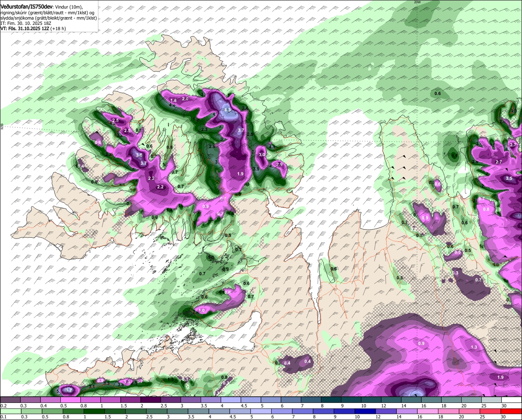Click the '(+18 h)' forecast offset
The height and width of the screenshot is (420, 522).
pos(59,29)
